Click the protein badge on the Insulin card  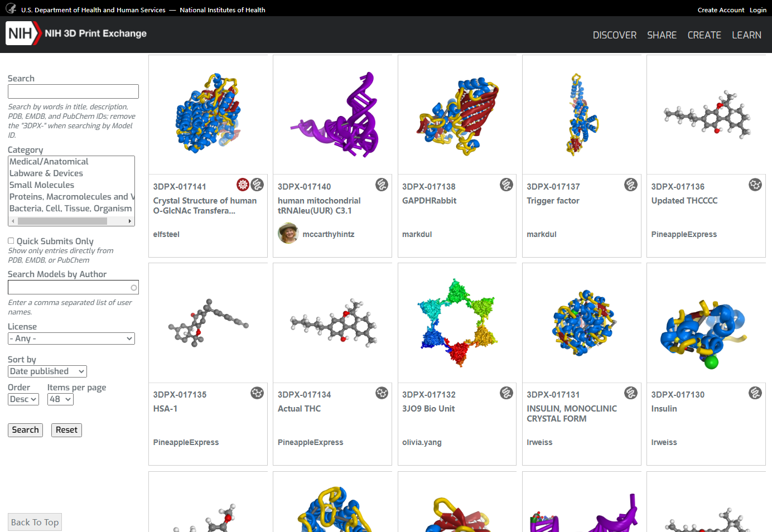[755, 393]
